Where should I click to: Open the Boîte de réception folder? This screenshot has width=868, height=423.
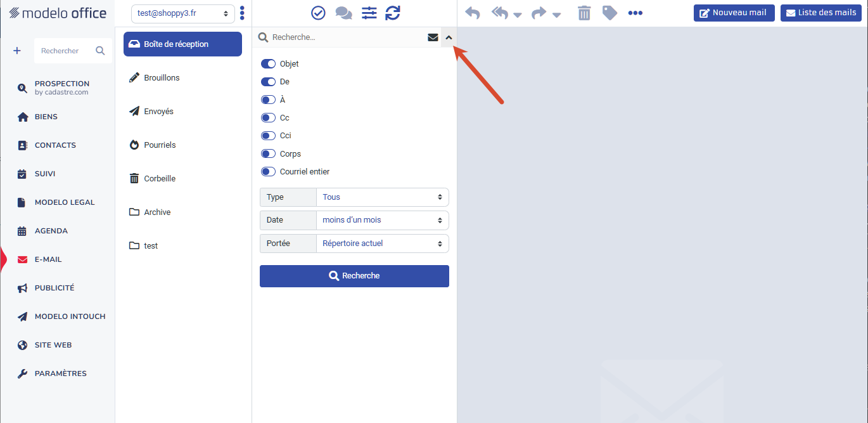coord(182,44)
